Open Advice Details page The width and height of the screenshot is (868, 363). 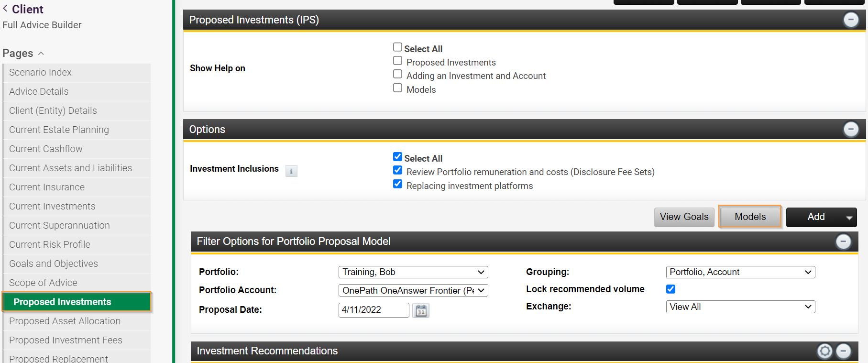coord(77,92)
